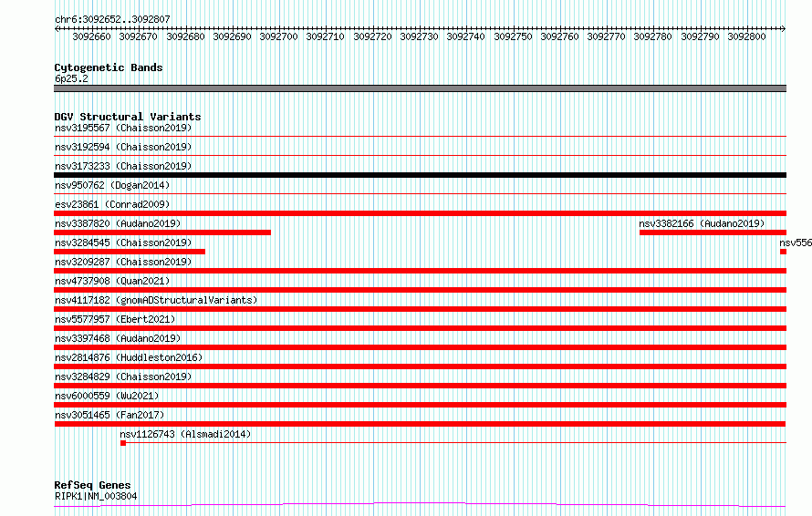The width and height of the screenshot is (812, 516).
Task: Click ruler position 3092670
Action: click(139, 36)
